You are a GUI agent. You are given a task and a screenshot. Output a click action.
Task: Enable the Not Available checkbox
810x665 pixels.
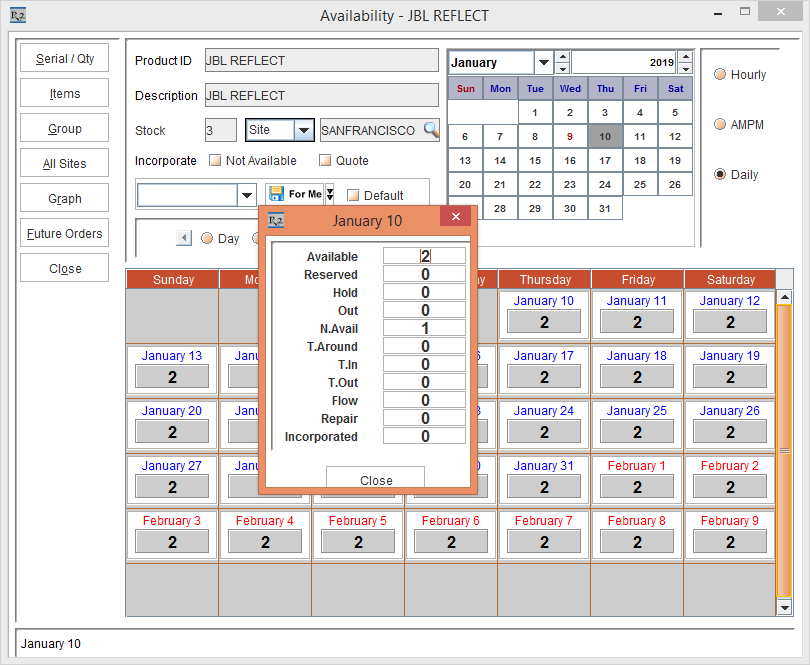[215, 161]
